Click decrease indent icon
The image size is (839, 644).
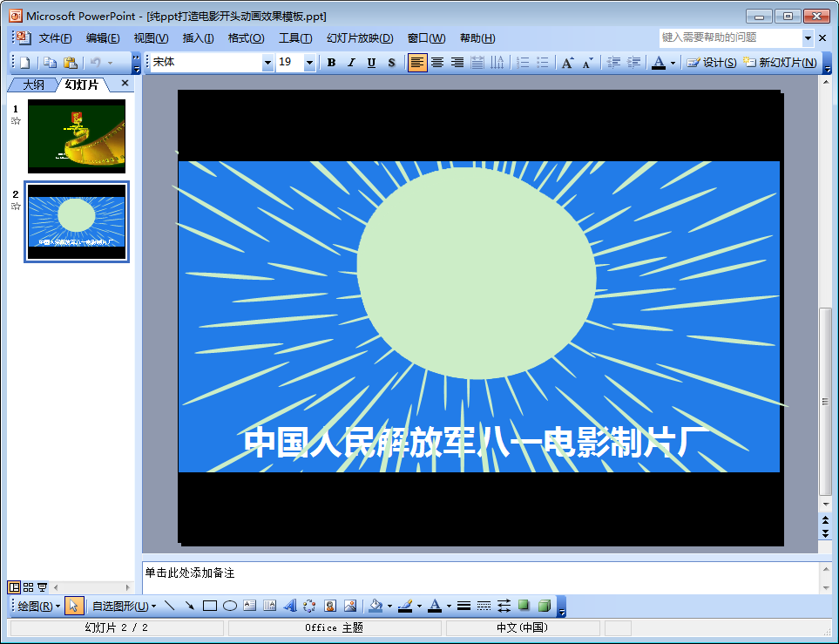pyautogui.click(x=613, y=63)
